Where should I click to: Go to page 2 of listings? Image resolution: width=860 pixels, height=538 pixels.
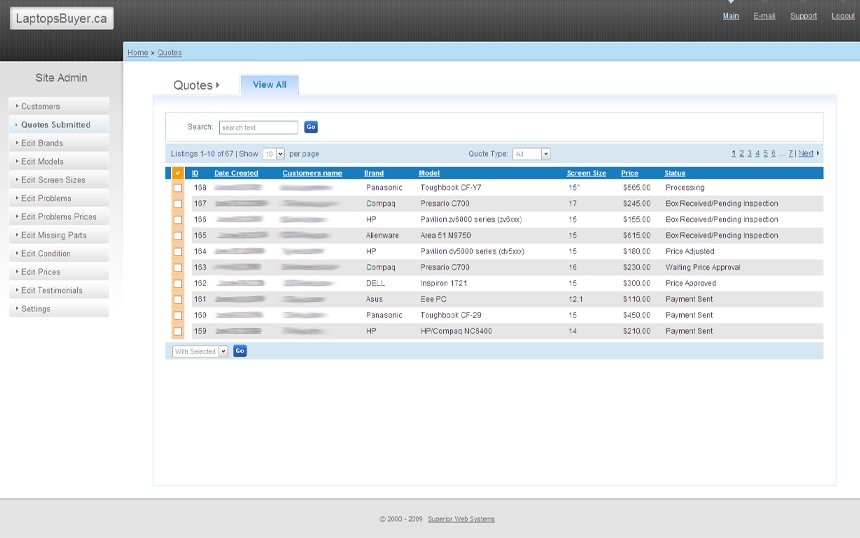(x=742, y=154)
